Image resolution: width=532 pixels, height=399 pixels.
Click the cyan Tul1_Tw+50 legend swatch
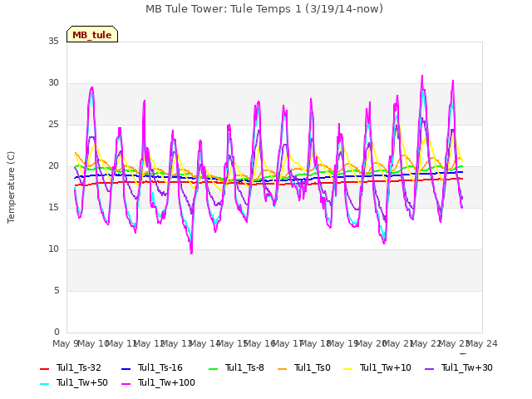coord(44,383)
